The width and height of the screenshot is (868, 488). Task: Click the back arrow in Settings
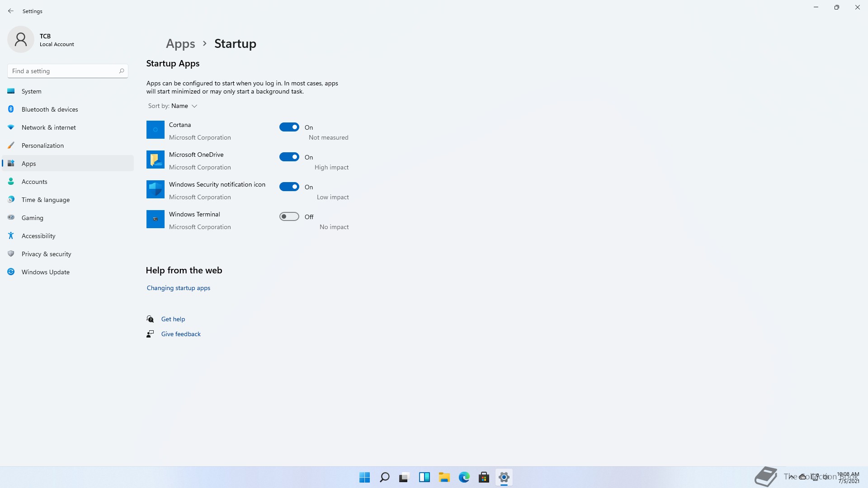(x=11, y=11)
